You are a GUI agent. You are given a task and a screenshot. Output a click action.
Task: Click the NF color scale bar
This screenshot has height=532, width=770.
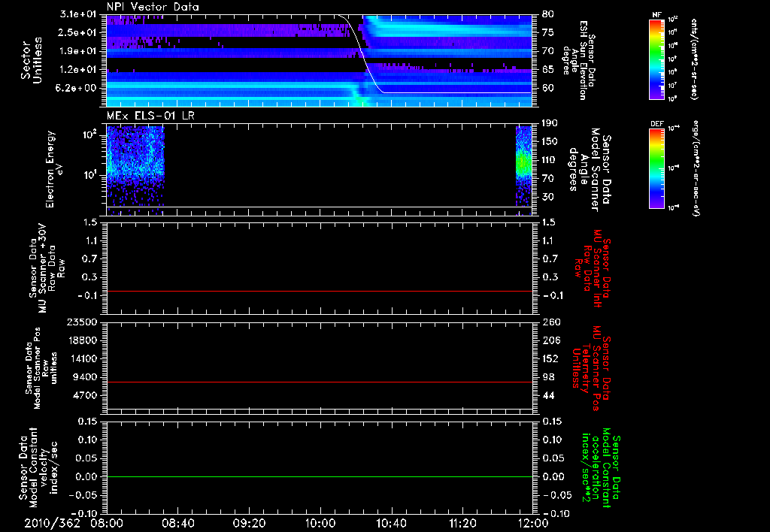[x=657, y=59]
